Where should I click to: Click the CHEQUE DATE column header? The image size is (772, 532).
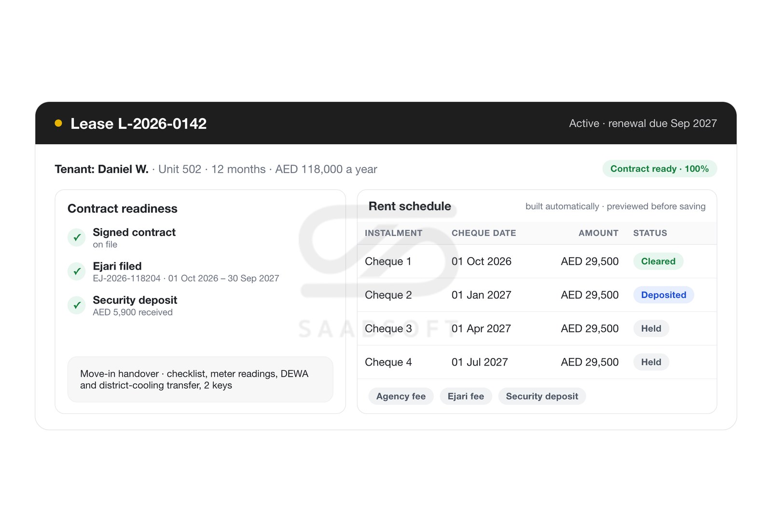(483, 233)
